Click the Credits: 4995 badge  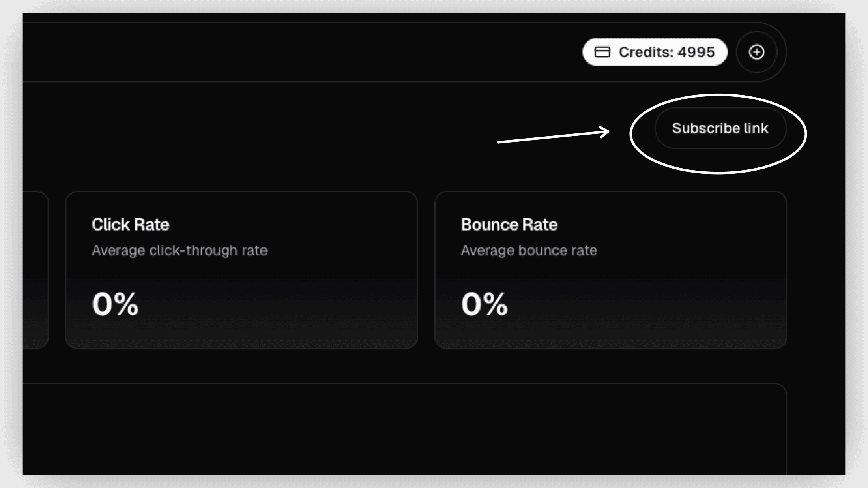(x=655, y=52)
